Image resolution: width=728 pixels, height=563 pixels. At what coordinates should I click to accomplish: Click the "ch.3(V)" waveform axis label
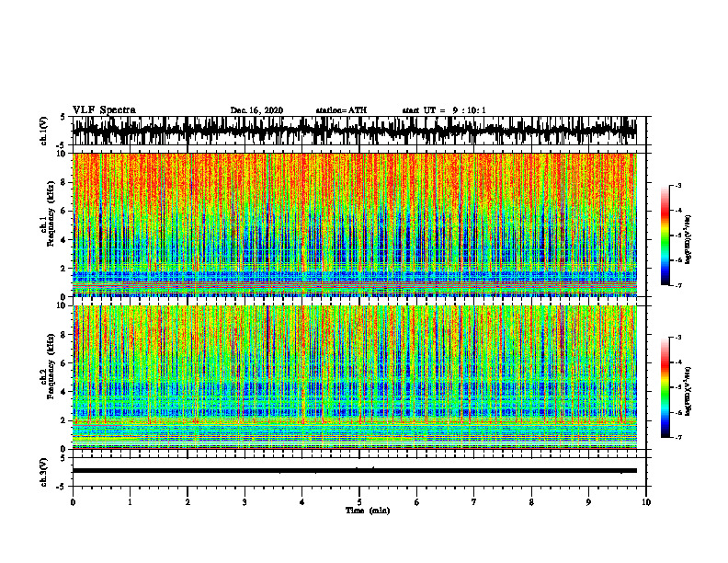(44, 473)
